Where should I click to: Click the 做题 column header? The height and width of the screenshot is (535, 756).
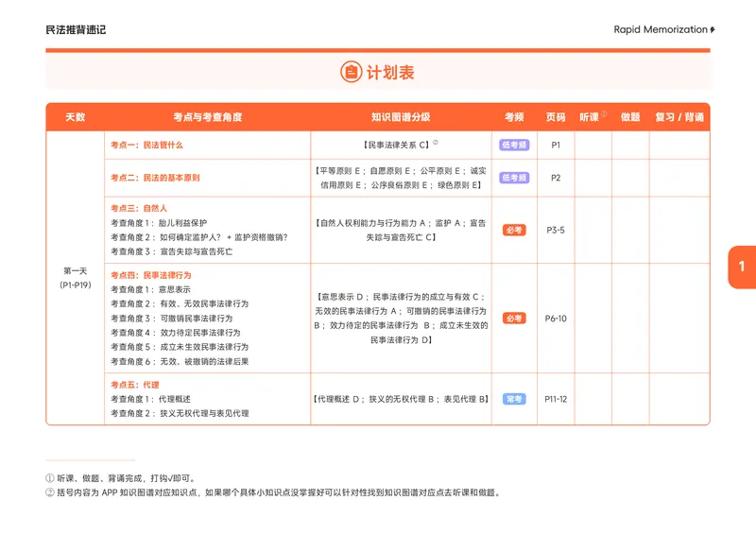(x=630, y=117)
